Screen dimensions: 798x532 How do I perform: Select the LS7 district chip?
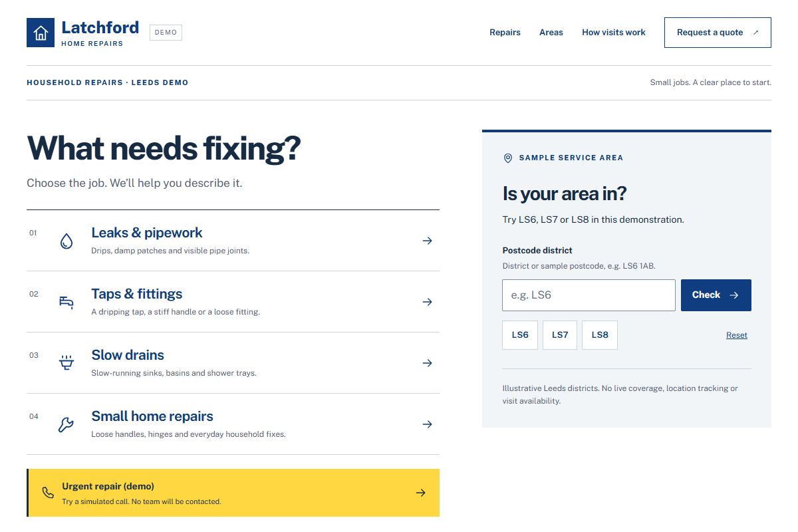click(x=560, y=335)
